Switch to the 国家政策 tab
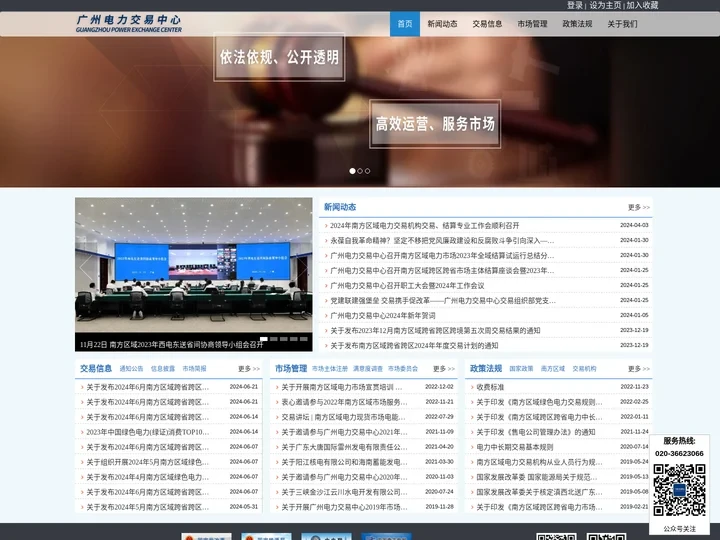This screenshot has height=540, width=720. click(521, 369)
